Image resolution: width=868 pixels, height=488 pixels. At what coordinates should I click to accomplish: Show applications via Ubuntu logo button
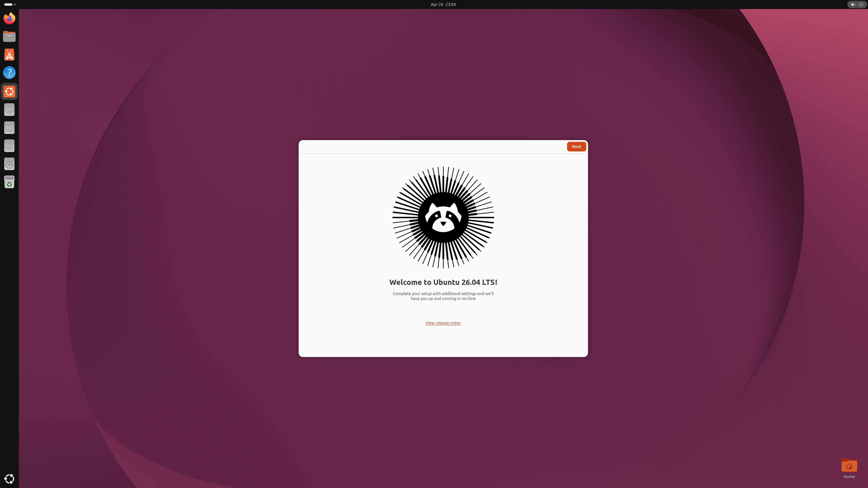tap(9, 479)
